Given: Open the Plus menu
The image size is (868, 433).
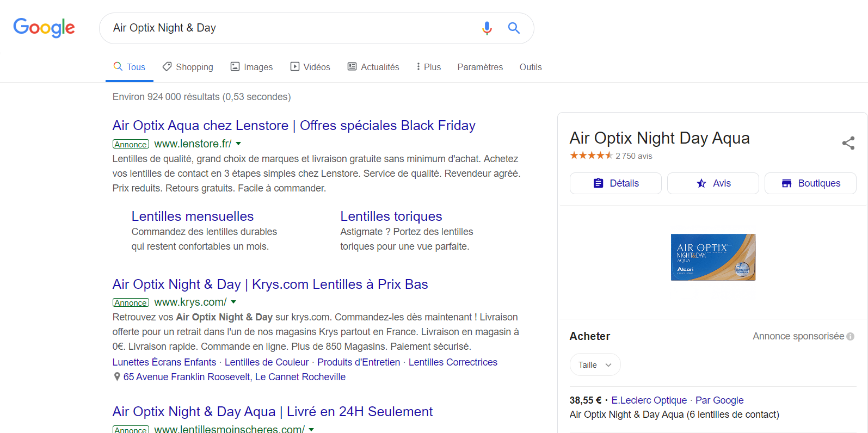Looking at the screenshot, I should pyautogui.click(x=428, y=67).
